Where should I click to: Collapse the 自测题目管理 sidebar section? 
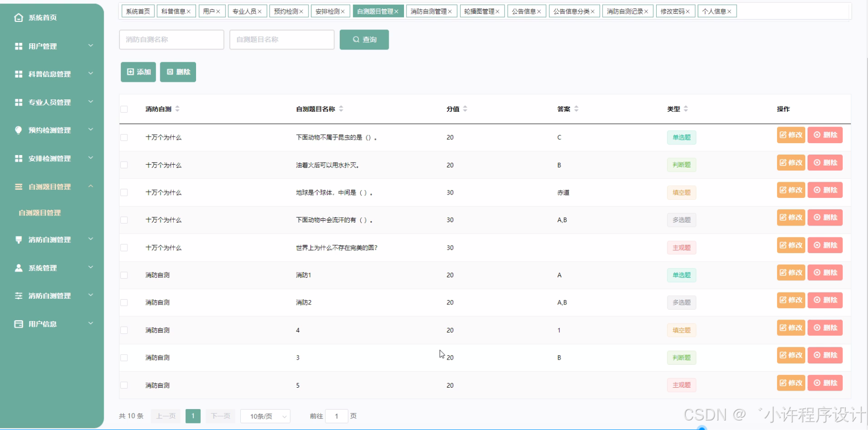pos(52,186)
